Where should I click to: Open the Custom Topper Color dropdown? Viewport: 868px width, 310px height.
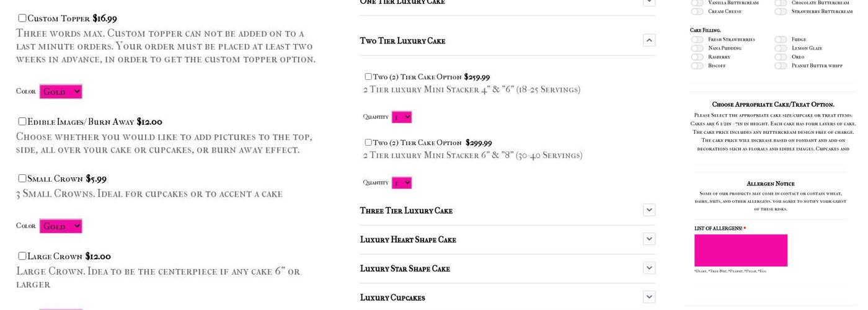(61, 92)
